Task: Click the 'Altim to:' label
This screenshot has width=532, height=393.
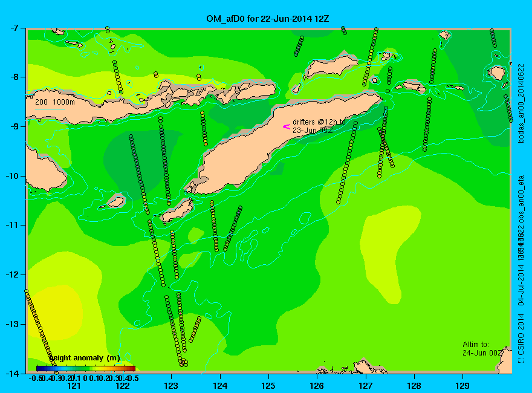Action: click(x=476, y=345)
